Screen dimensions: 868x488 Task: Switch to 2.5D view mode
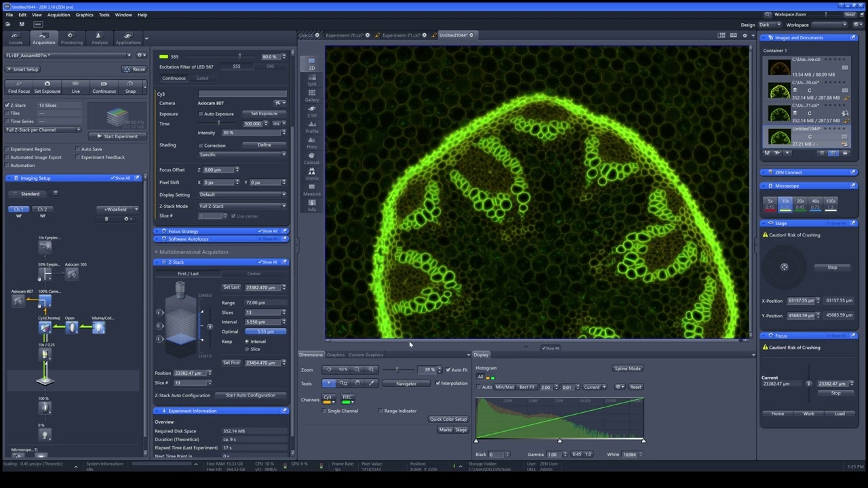tap(312, 110)
